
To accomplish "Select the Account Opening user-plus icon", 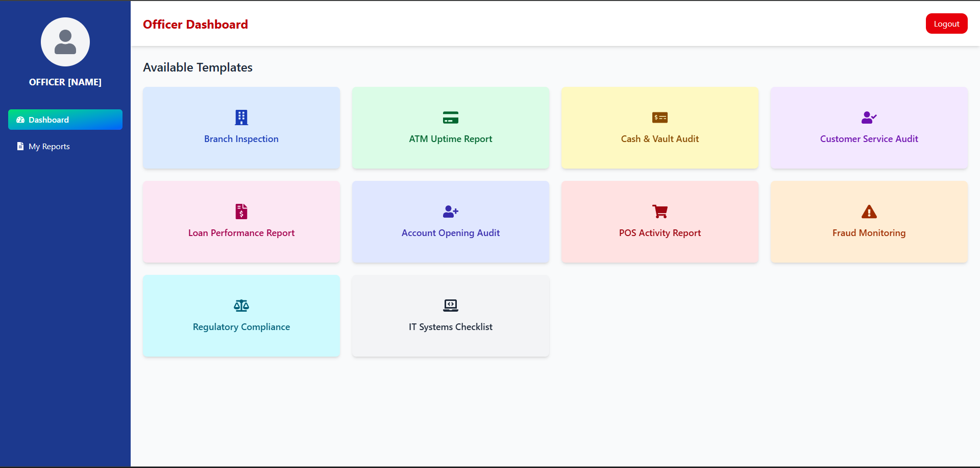I will tap(451, 212).
